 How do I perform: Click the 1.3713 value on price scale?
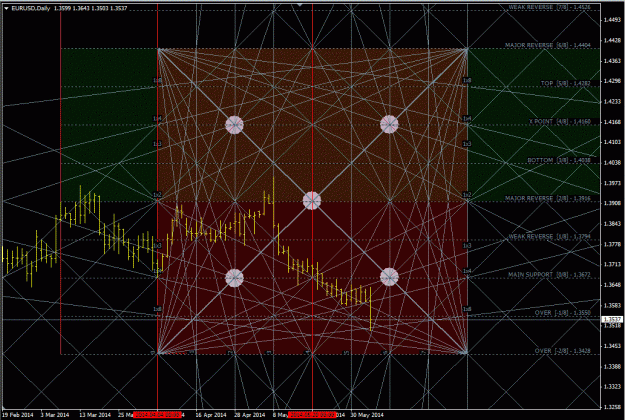612,264
